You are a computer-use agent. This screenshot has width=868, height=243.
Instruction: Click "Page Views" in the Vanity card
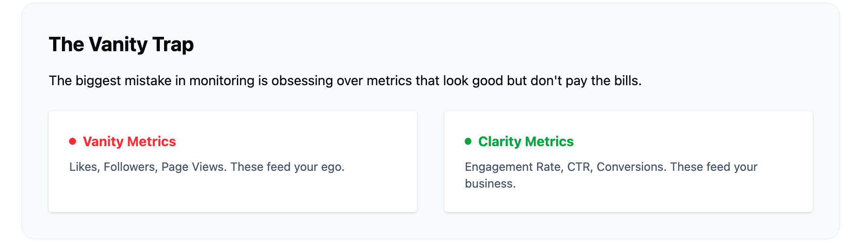click(193, 167)
